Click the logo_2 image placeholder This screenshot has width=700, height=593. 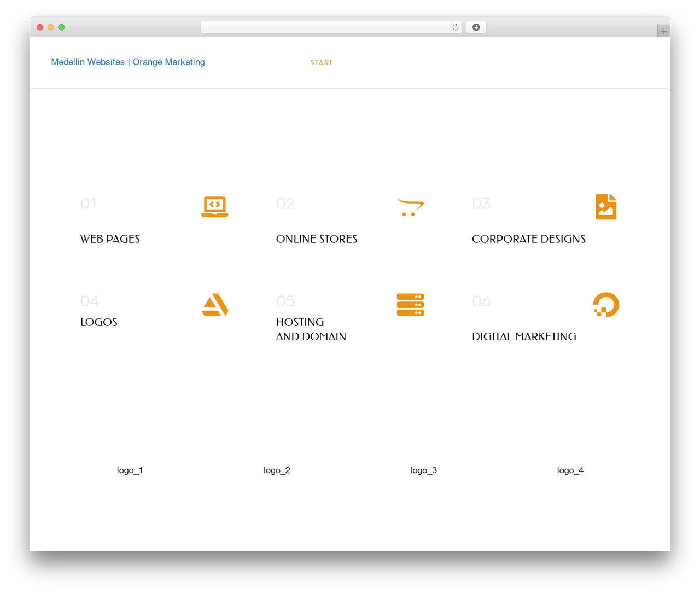(277, 470)
